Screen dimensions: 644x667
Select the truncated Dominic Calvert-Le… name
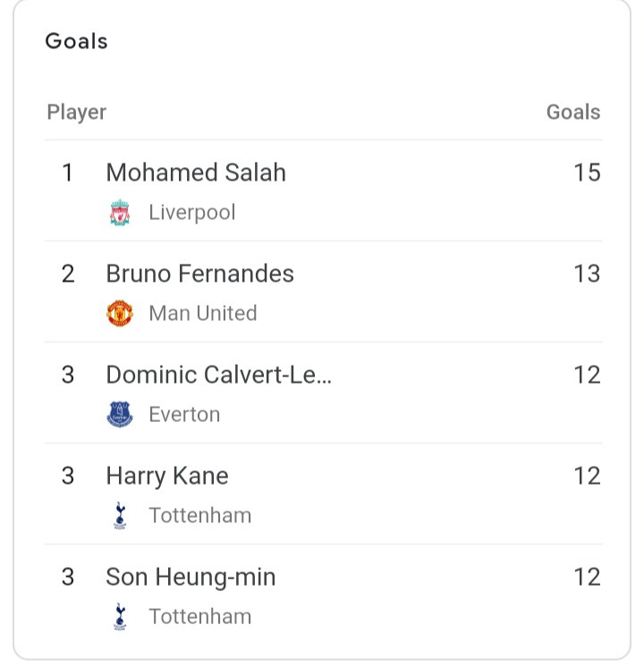(219, 375)
